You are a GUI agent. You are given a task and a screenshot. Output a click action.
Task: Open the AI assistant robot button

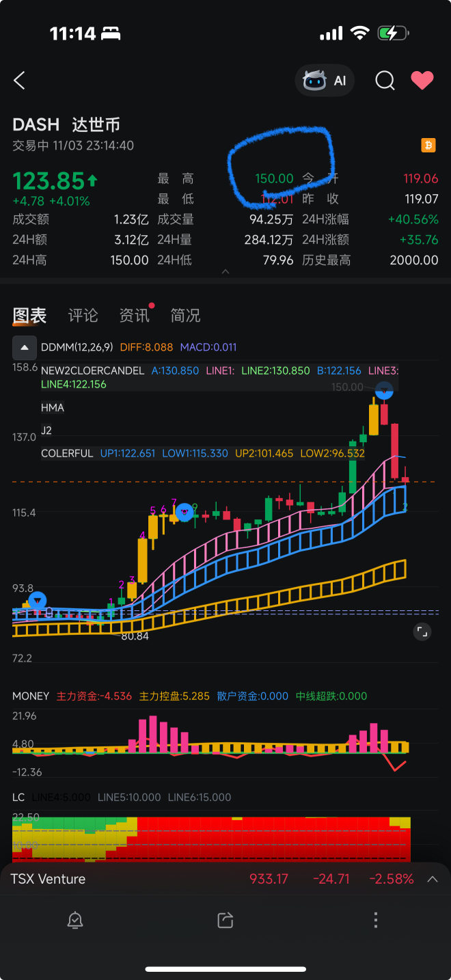(x=325, y=81)
